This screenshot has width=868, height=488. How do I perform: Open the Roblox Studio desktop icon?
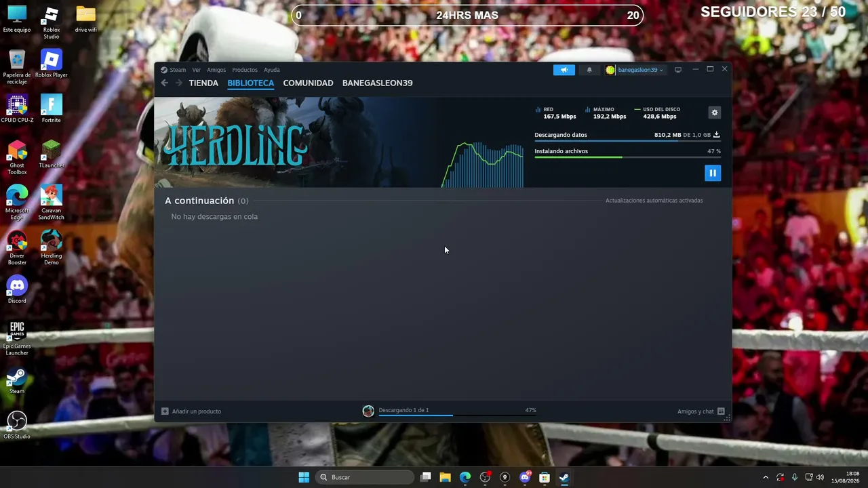(x=52, y=23)
